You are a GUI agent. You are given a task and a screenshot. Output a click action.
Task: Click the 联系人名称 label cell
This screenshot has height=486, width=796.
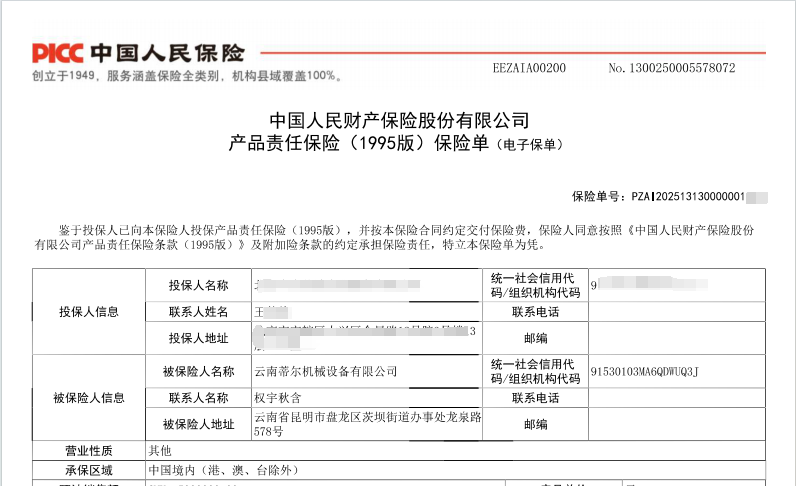[198, 398]
